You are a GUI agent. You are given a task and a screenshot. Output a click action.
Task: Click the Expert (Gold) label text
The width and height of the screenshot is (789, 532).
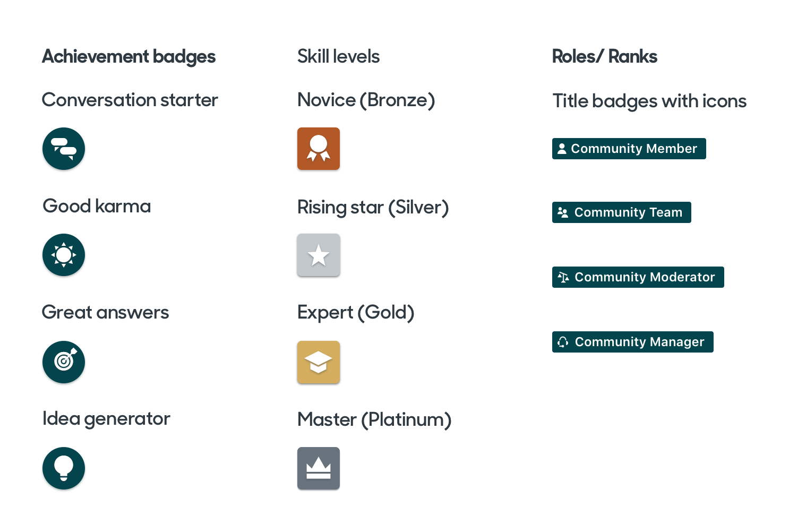(x=356, y=312)
